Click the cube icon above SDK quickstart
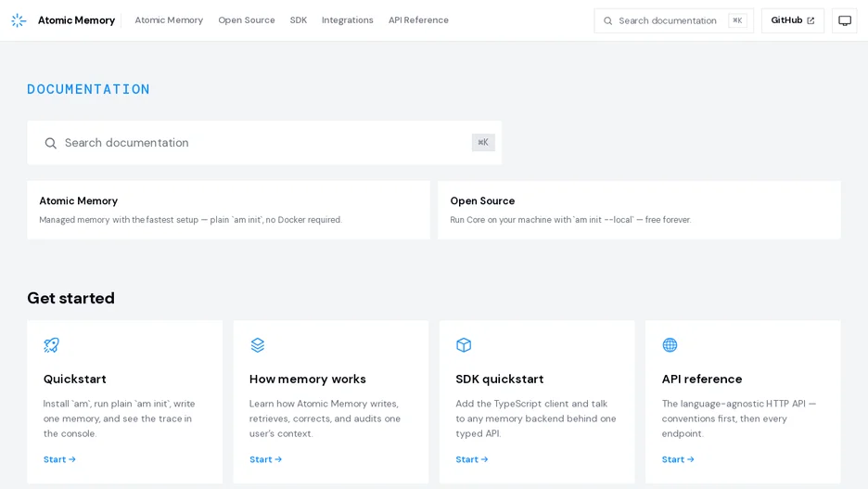868x489 pixels. coord(464,345)
